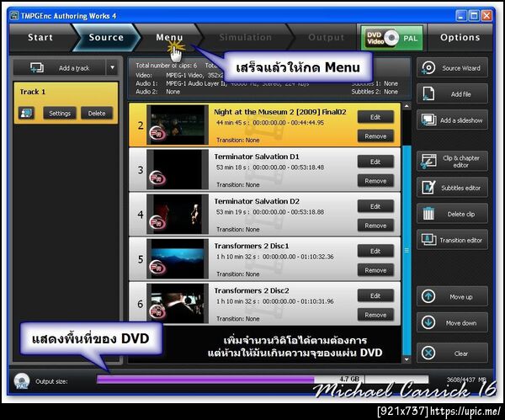The image size is (505, 420).
Task: Maximize the TMPGEnc Authoring Works window
Action: point(474,16)
